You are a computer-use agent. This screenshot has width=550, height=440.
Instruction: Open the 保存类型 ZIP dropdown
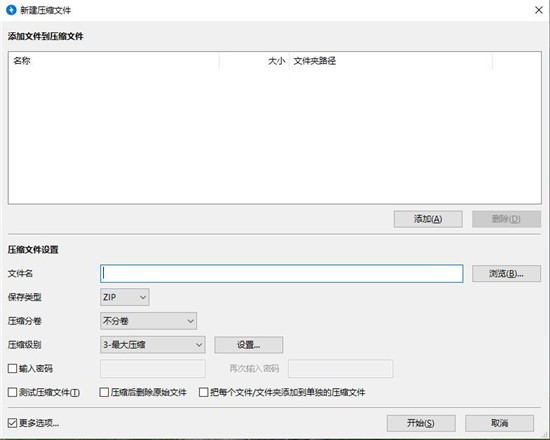125,297
